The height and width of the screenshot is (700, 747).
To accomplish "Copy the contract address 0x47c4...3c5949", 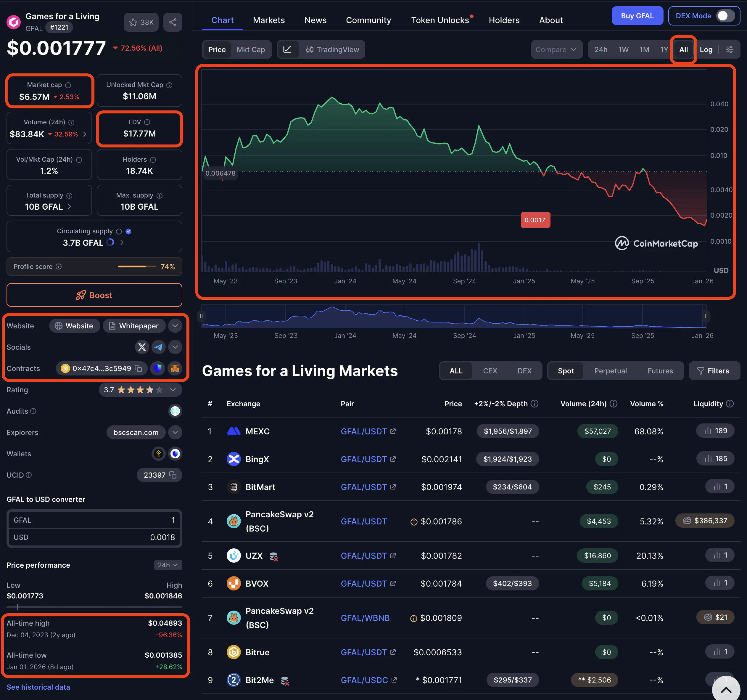I will [x=138, y=368].
